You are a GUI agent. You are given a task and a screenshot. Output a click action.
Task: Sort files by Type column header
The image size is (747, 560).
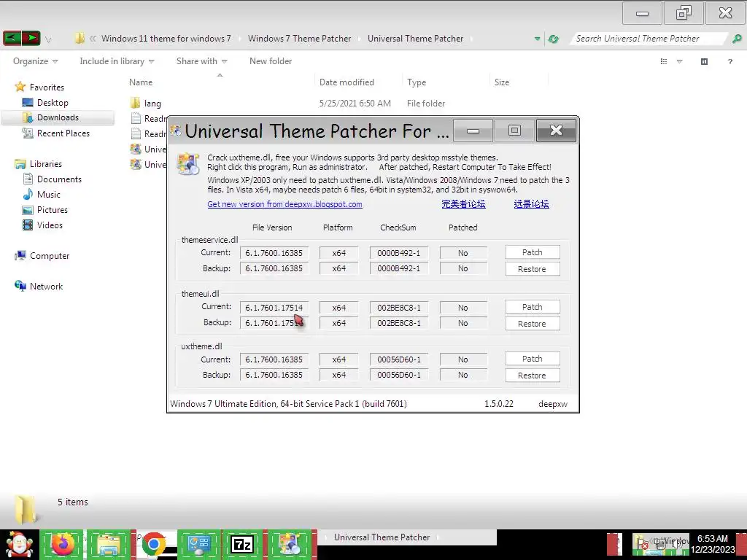click(x=417, y=82)
